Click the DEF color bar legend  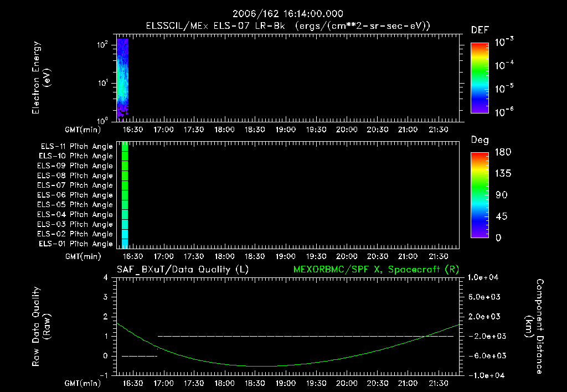(x=480, y=78)
